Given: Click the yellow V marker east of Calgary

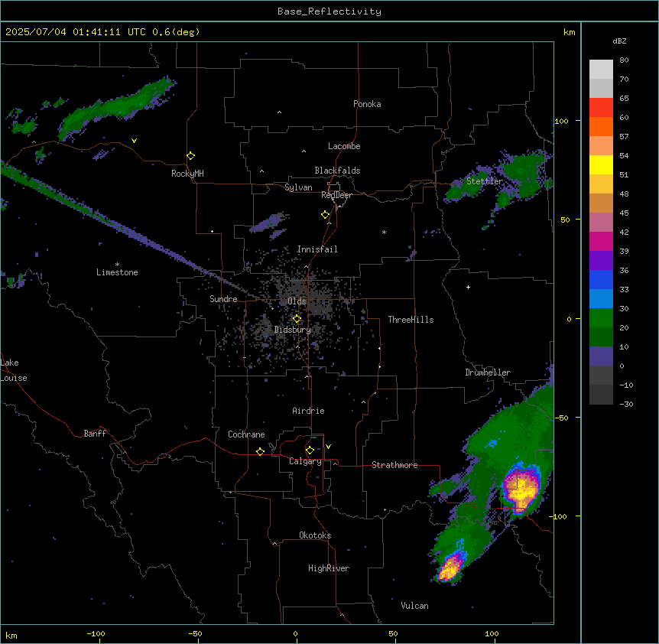Looking at the screenshot, I should 328,447.
